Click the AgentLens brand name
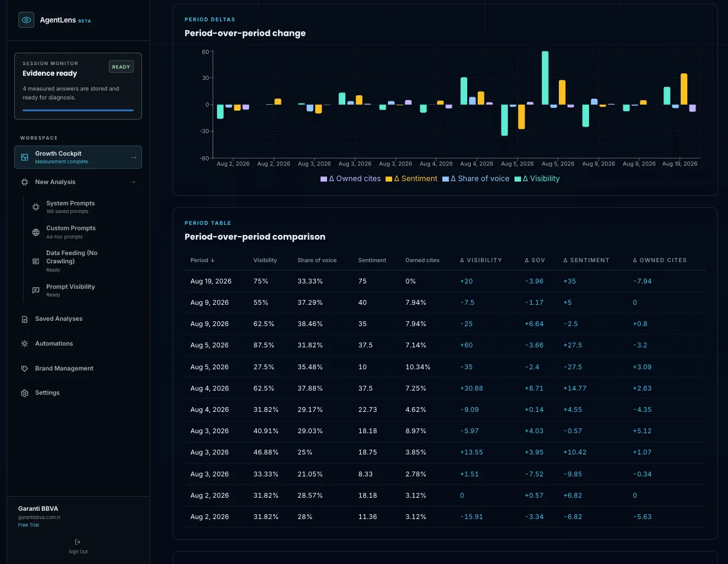 [57, 20]
